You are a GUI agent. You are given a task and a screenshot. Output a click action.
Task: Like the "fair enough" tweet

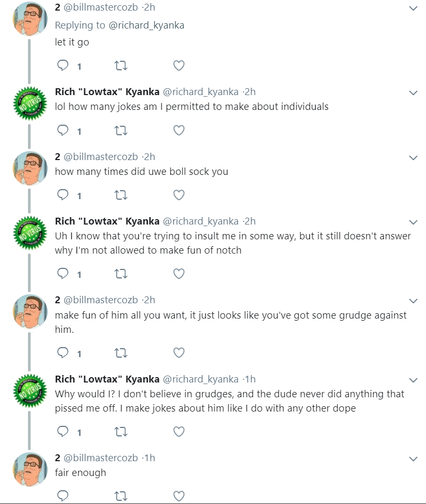pyautogui.click(x=179, y=496)
